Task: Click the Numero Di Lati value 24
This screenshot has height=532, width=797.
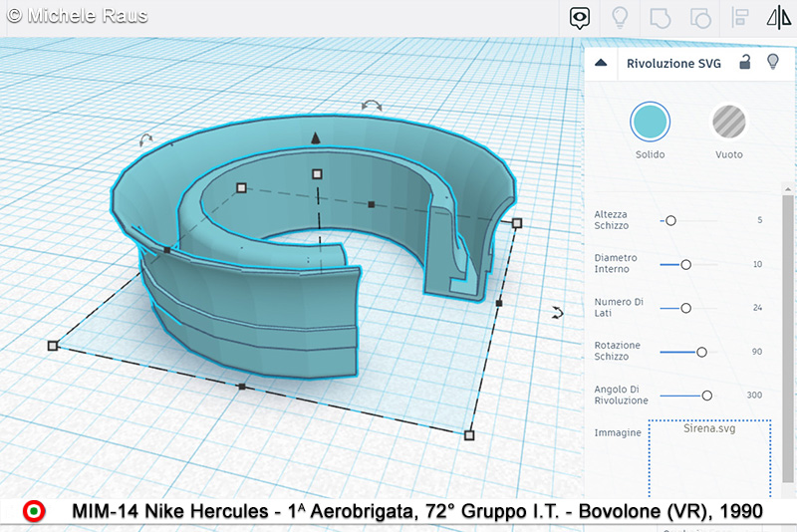Action: click(x=757, y=308)
